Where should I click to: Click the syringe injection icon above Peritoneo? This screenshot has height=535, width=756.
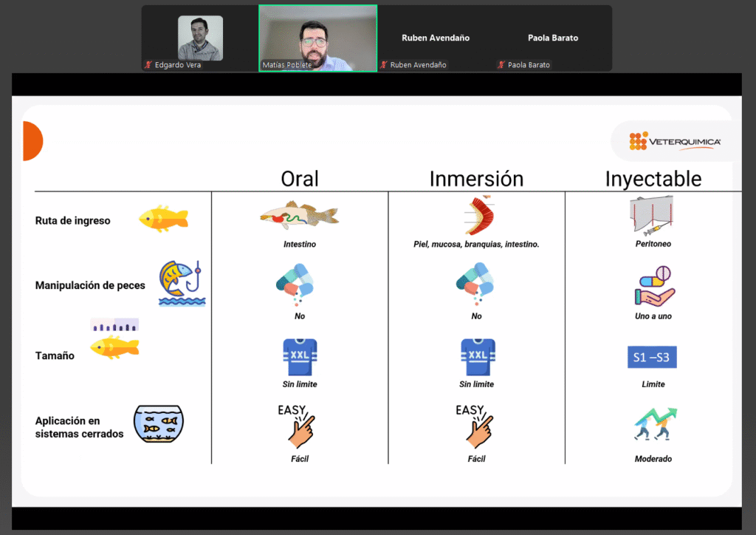653,215
